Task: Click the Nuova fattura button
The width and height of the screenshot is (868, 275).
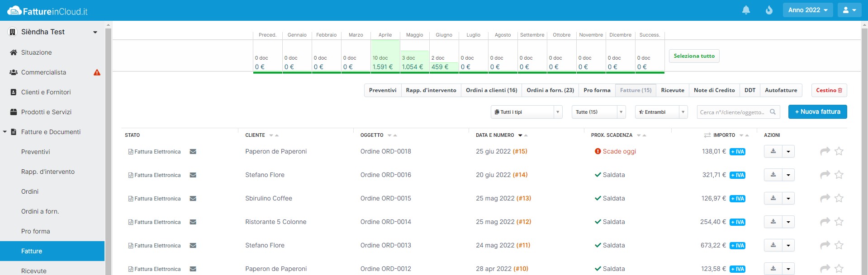Action: tap(817, 112)
